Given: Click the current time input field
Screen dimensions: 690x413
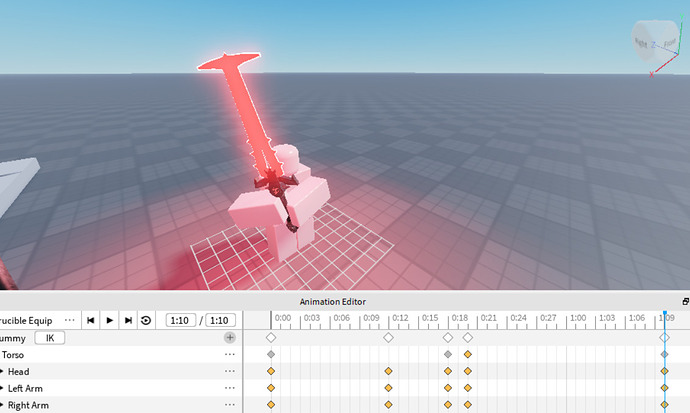Looking at the screenshot, I should pos(180,320).
